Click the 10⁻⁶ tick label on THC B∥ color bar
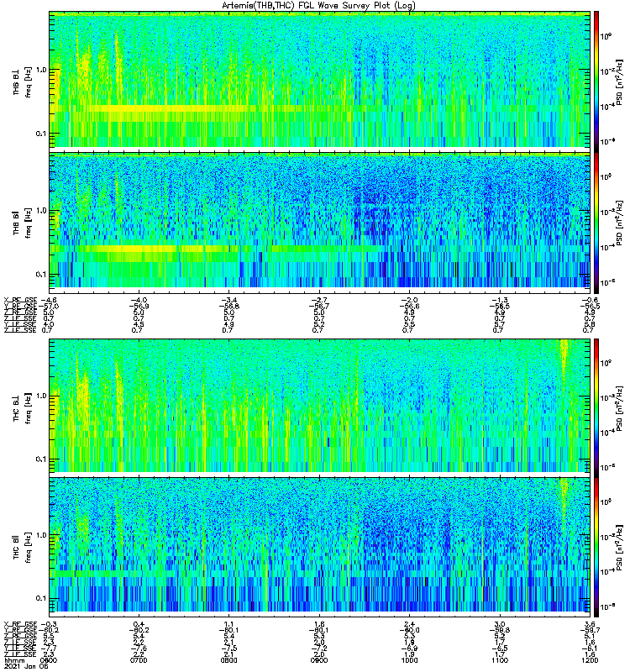The image size is (630, 672). pos(606,606)
